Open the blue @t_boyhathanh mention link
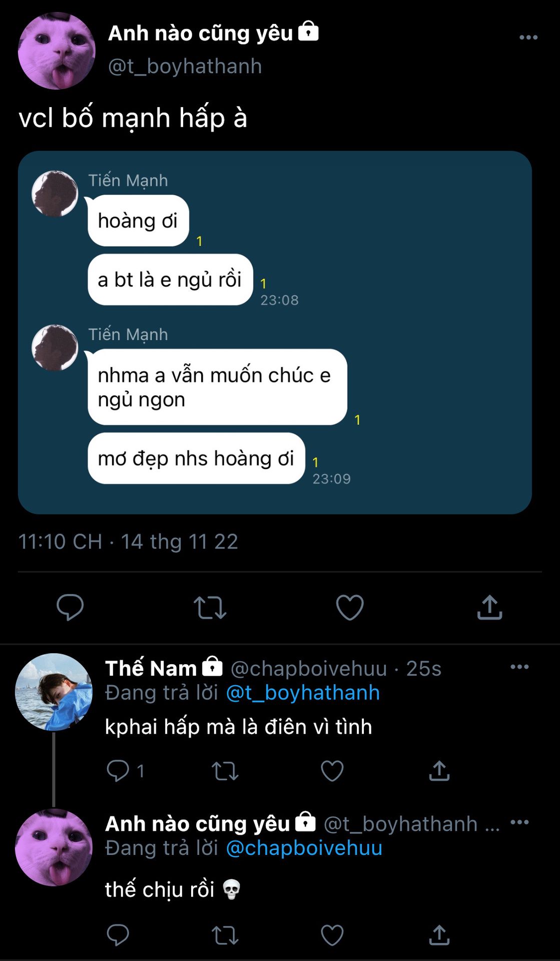The image size is (560, 961). pos(303,693)
